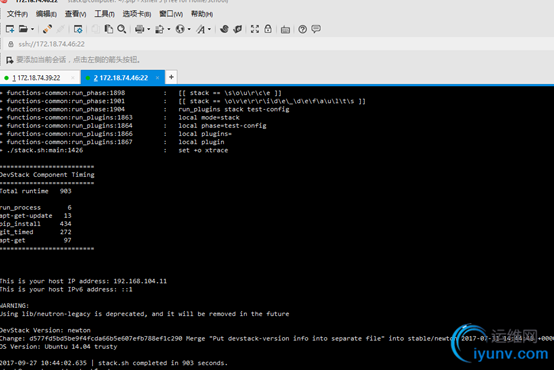Expand the Print dropdown arrow
554x370 pixels.
(x=148, y=29)
